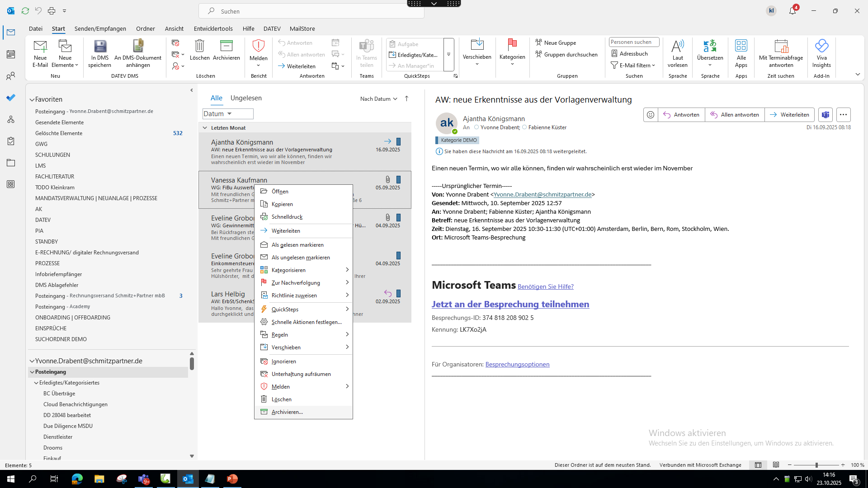Open PowerPoint from the Windows taskbar

pos(232,479)
